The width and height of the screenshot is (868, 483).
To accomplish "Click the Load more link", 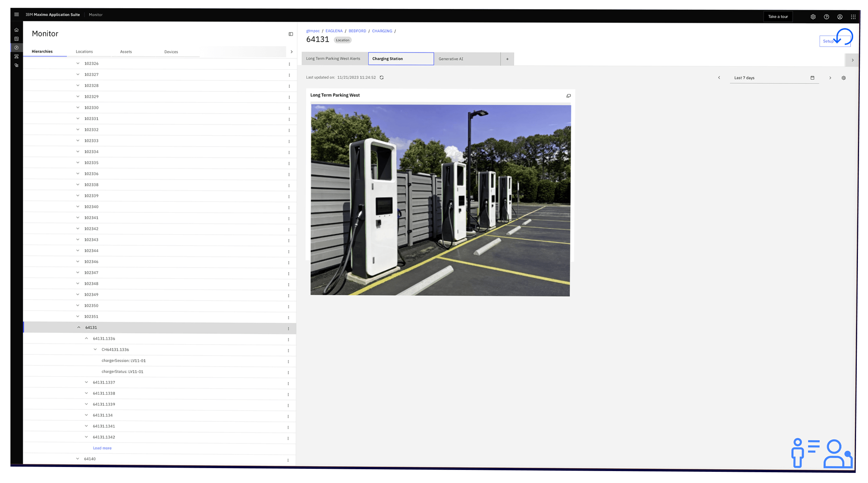I will 102,448.
